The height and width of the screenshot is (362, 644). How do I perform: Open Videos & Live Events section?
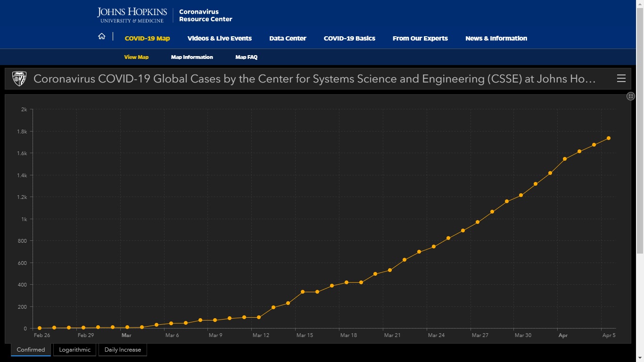click(220, 39)
